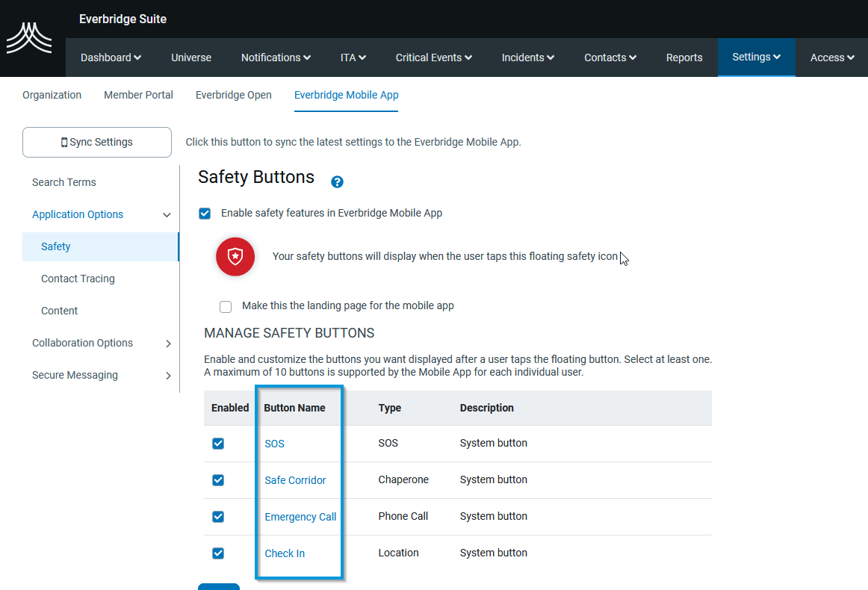Image resolution: width=868 pixels, height=590 pixels.
Task: Select Reports from the top navigation
Action: (684, 57)
